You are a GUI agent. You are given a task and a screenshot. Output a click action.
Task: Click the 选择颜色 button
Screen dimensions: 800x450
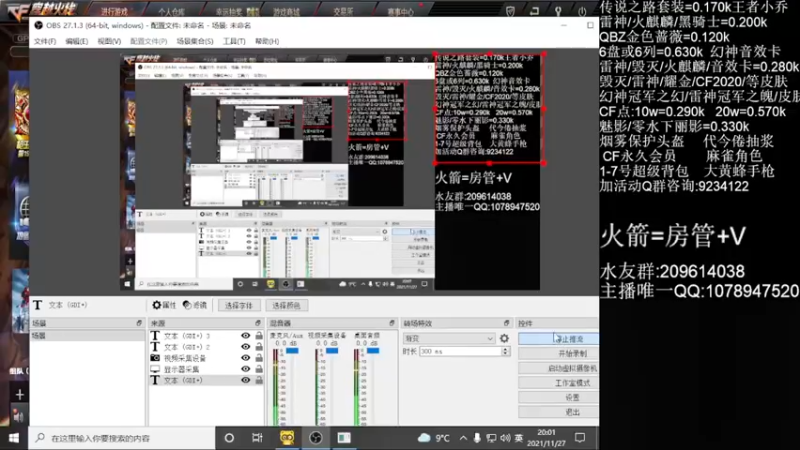click(x=286, y=305)
